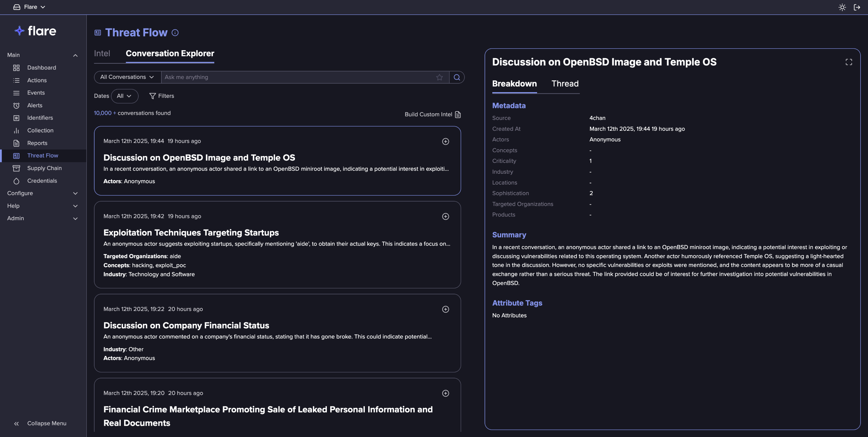This screenshot has width=868, height=437.
Task: Open the Dates All dropdown
Action: tap(124, 96)
